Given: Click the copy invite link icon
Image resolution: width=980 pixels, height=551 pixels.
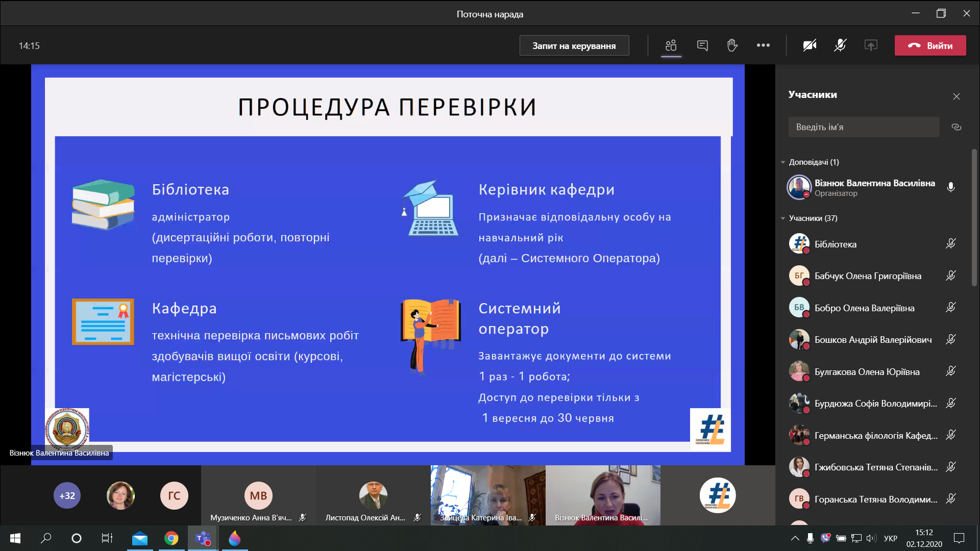Looking at the screenshot, I should click(x=957, y=127).
